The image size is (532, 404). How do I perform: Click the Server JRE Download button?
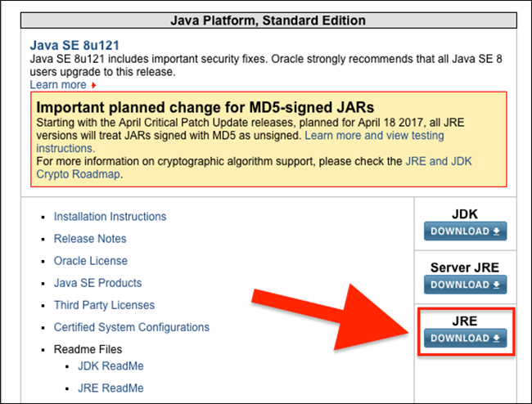(x=465, y=285)
